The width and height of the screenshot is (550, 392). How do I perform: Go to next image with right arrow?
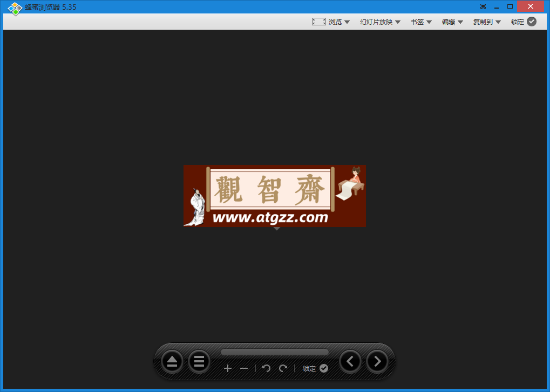[377, 361]
